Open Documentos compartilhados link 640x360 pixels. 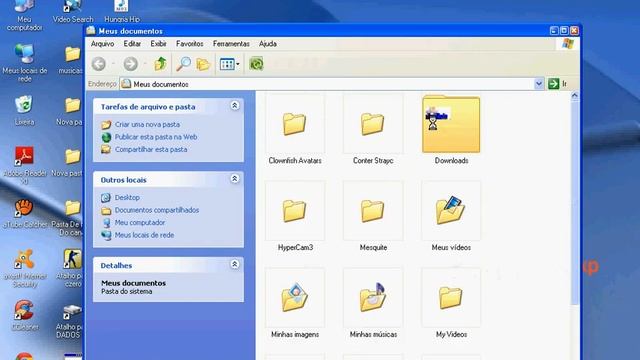pos(157,210)
